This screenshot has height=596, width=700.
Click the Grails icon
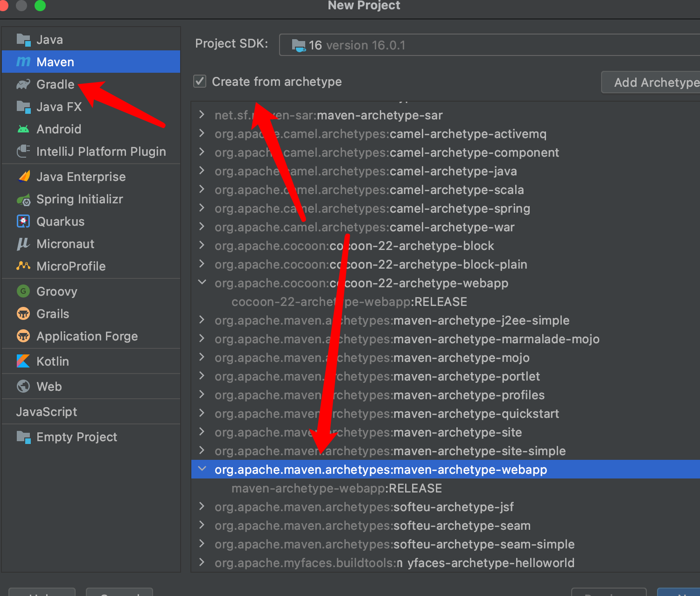tap(23, 313)
